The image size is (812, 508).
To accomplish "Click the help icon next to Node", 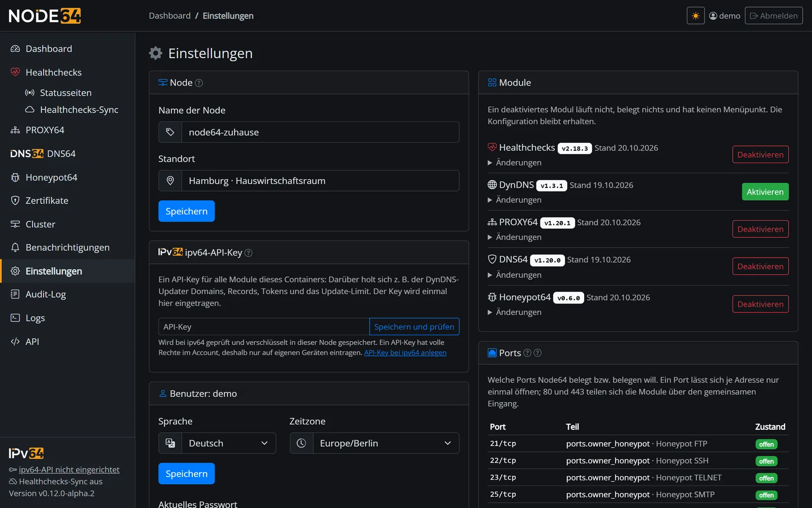I will pos(199,83).
